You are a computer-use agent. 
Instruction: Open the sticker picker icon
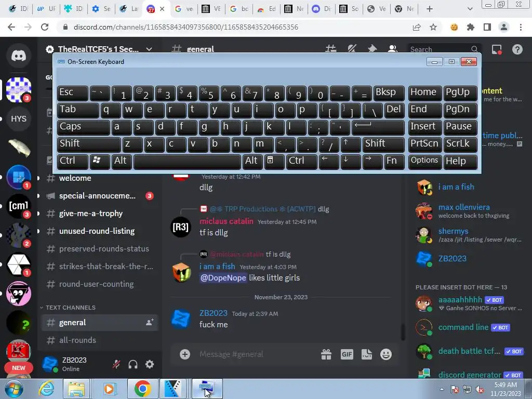coord(367,354)
